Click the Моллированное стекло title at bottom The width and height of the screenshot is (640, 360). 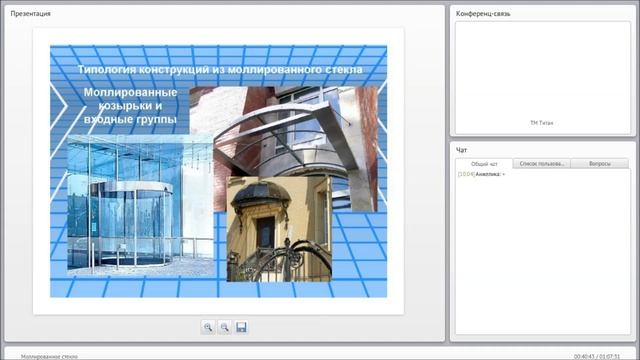pyautogui.click(x=49, y=357)
